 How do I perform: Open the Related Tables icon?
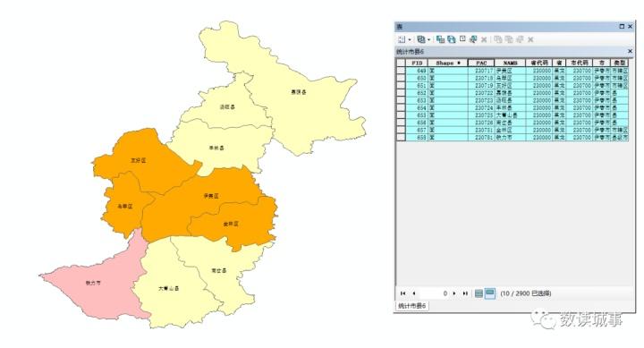point(421,39)
